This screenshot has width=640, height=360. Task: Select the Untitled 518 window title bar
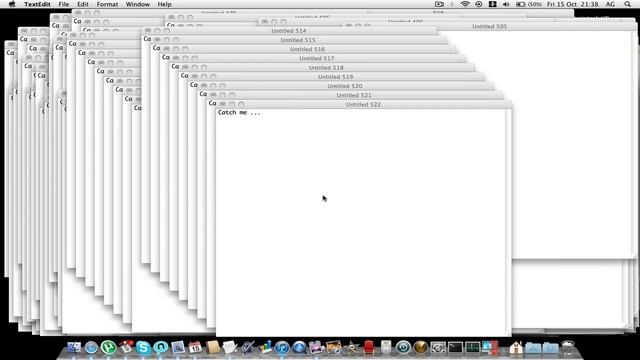click(326, 68)
